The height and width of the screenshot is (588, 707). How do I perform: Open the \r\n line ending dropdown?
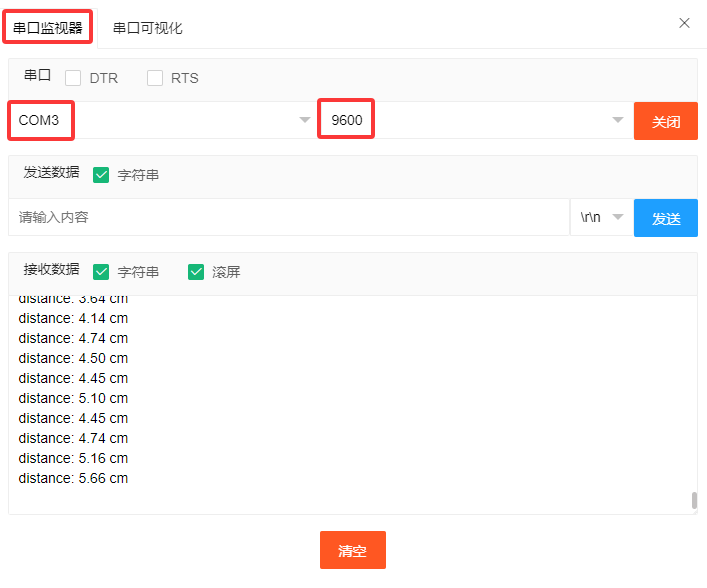point(602,217)
